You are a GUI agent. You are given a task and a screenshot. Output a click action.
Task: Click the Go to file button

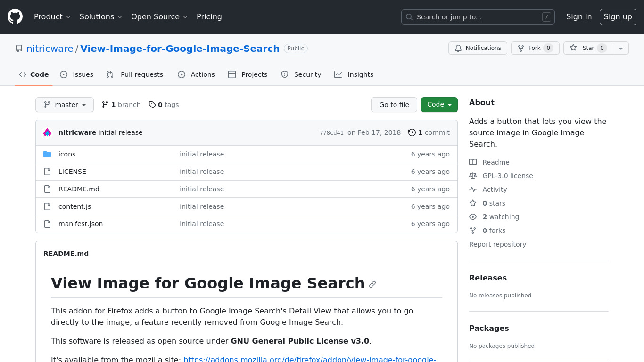coord(394,105)
